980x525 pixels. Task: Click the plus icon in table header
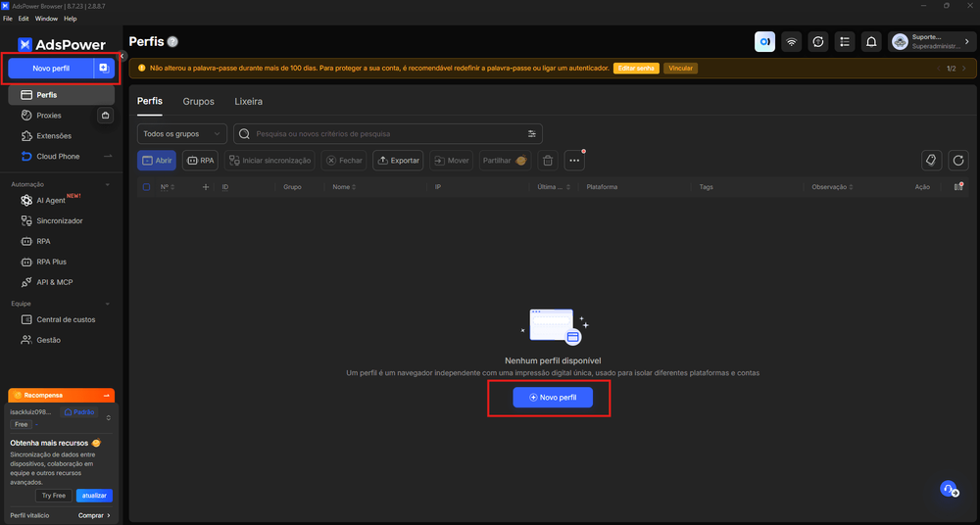point(206,187)
